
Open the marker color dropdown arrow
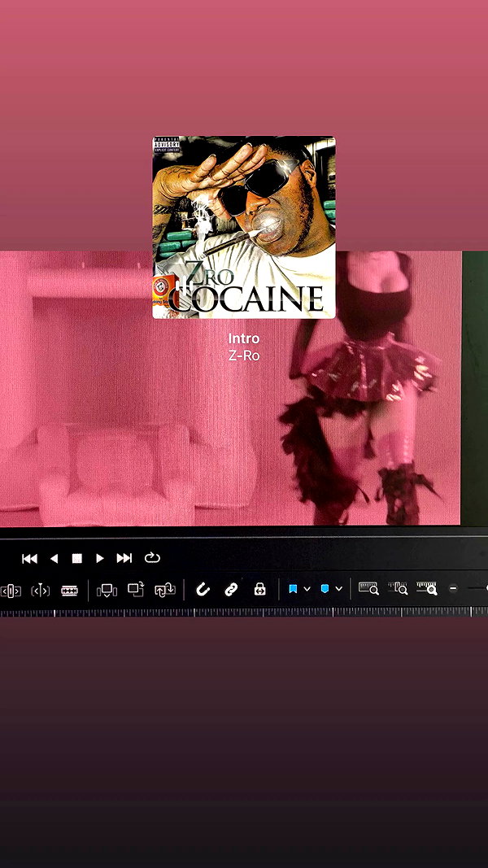[338, 589]
